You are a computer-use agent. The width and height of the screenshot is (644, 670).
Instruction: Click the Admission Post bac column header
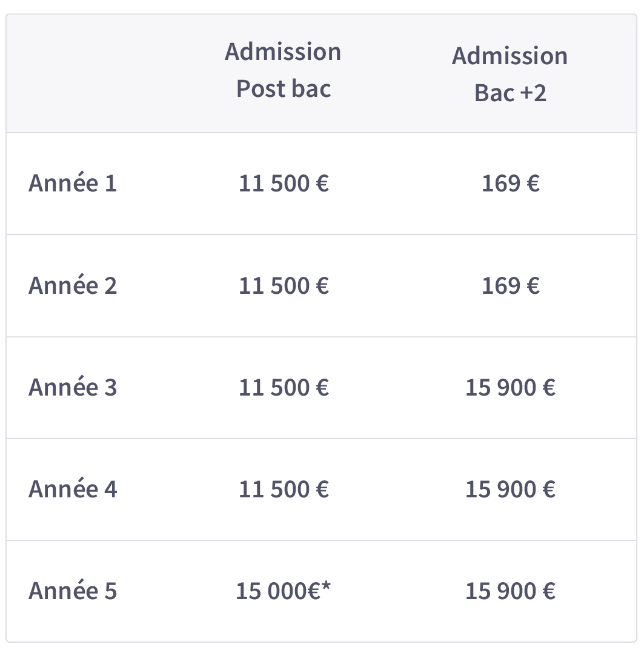pos(284,70)
